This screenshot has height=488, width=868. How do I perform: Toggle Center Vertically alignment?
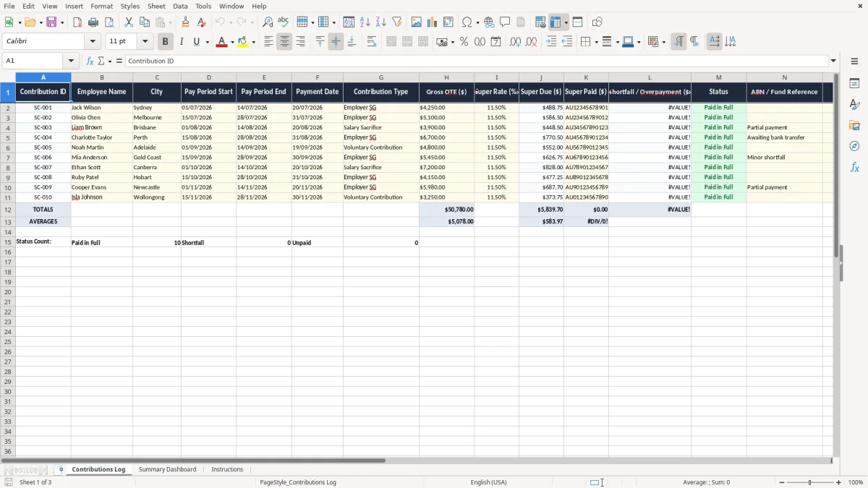tap(336, 42)
